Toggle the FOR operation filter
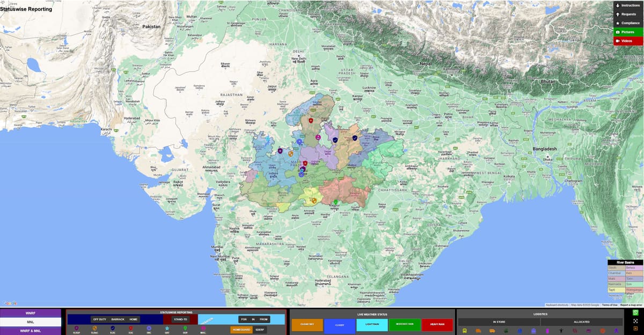 tap(244, 319)
